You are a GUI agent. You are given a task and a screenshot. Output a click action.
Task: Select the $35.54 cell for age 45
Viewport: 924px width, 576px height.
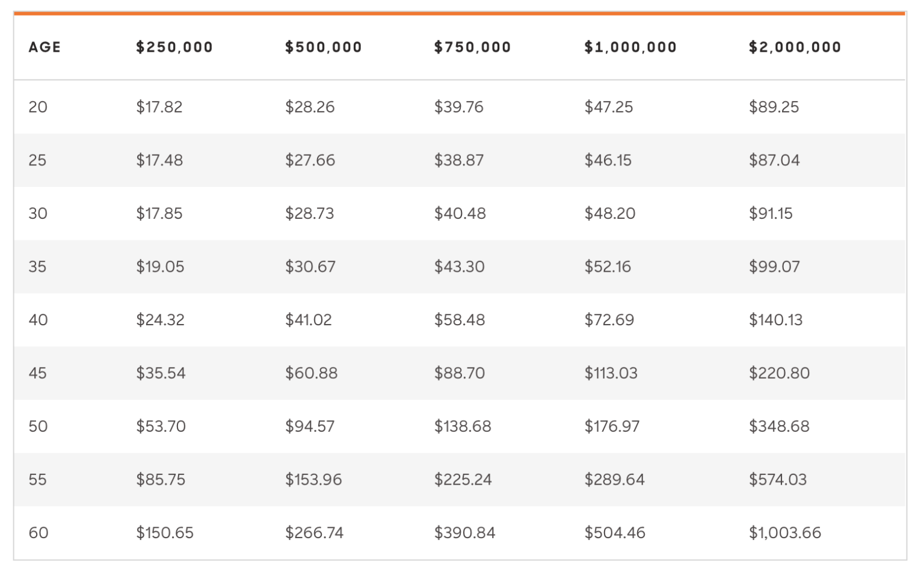coord(161,373)
